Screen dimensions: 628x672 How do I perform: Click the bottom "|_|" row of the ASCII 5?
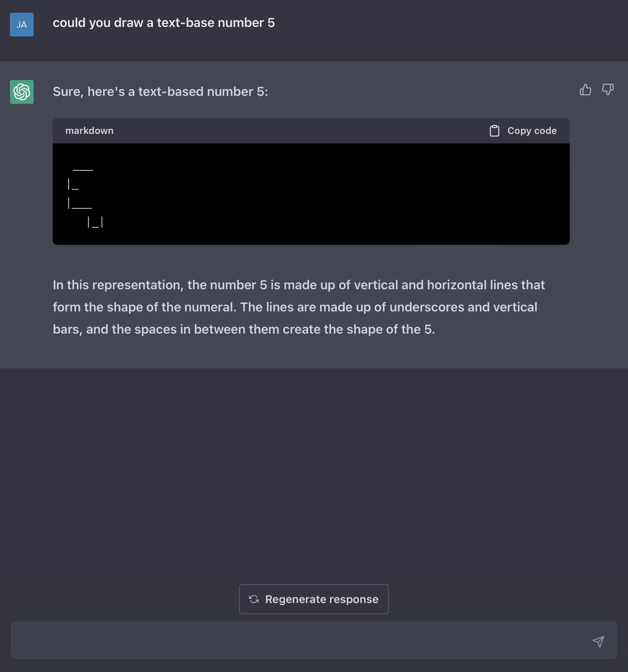[x=95, y=222]
